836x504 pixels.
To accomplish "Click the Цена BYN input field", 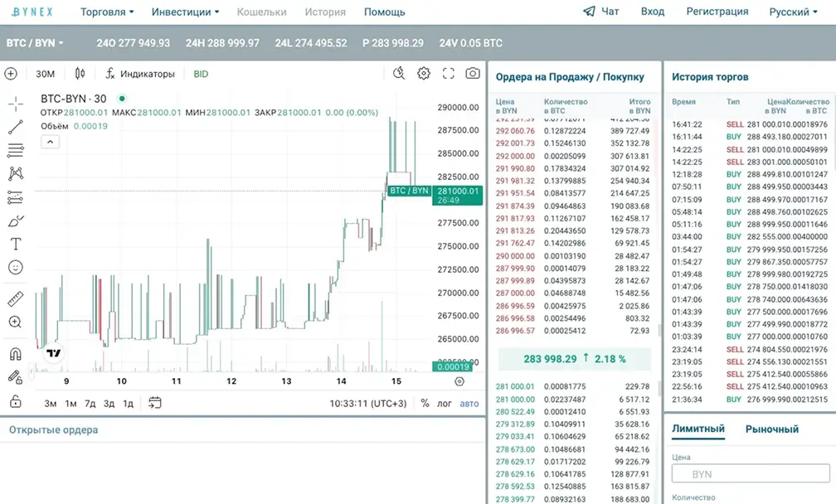I will 751,473.
